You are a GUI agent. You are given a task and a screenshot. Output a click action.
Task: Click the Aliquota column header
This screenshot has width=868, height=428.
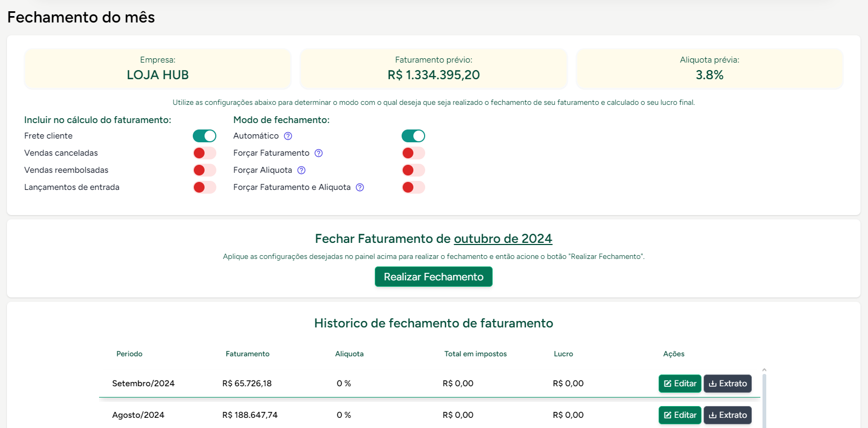tap(349, 354)
